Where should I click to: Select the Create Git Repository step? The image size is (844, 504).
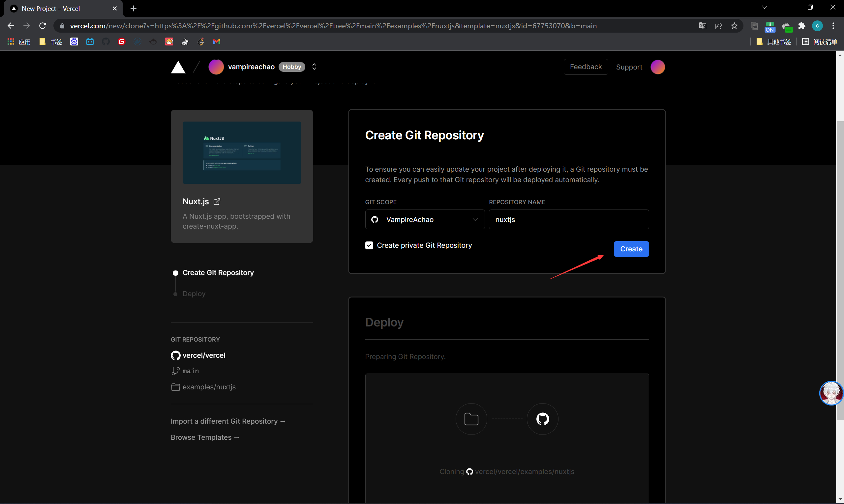(218, 273)
